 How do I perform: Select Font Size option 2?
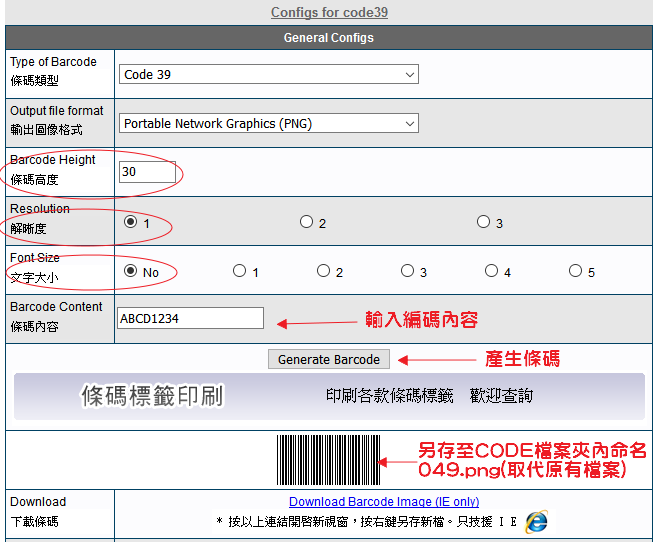click(323, 271)
